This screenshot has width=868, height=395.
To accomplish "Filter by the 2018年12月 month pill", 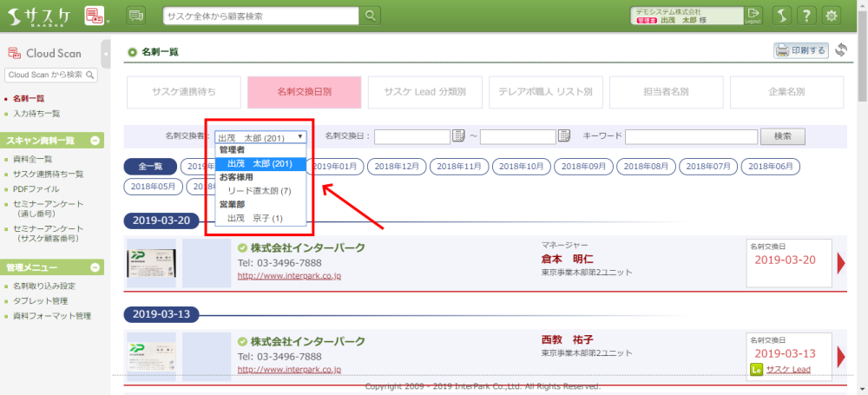I will click(400, 166).
